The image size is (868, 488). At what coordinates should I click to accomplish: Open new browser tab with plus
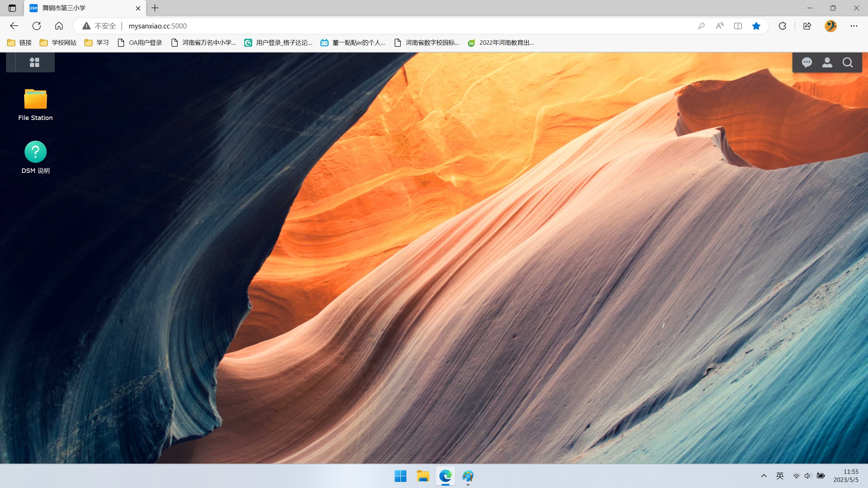155,8
